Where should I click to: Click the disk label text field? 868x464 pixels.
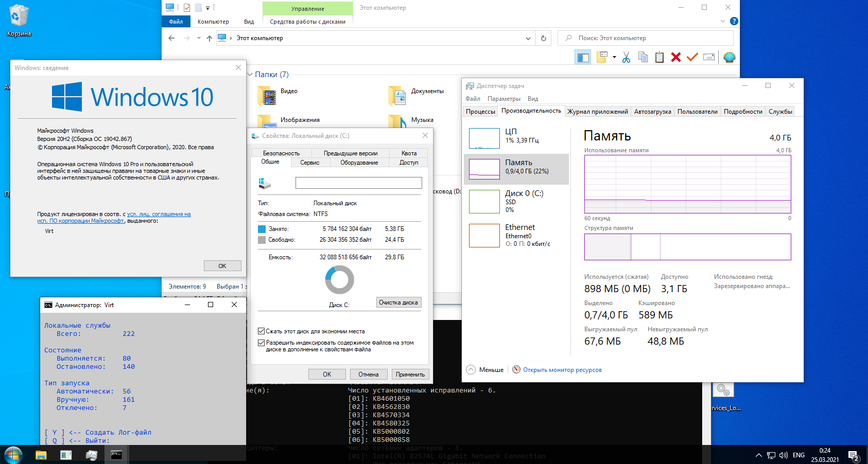(x=358, y=183)
